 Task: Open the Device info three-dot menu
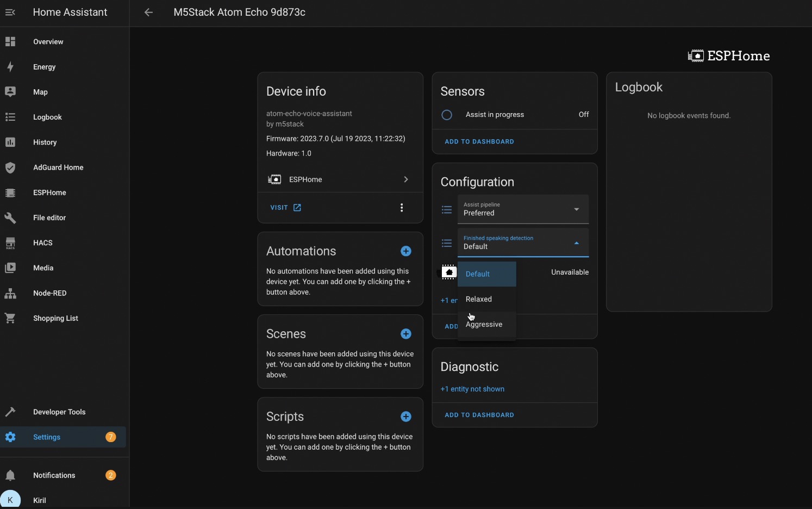tap(402, 208)
